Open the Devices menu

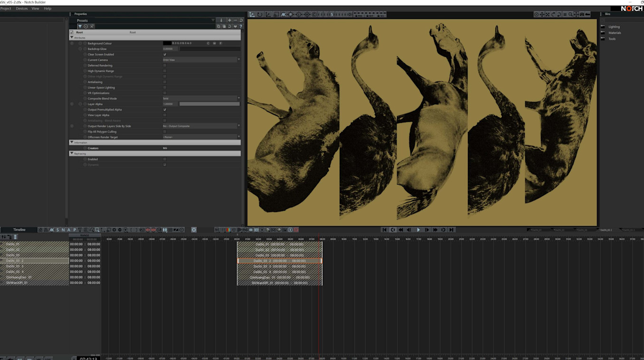click(x=22, y=9)
